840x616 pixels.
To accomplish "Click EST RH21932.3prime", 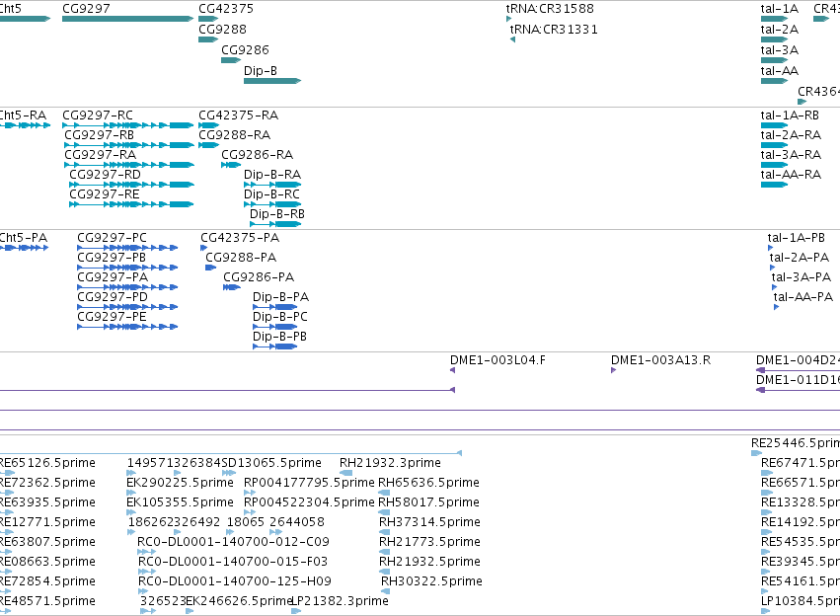I will pyautogui.click(x=346, y=473).
